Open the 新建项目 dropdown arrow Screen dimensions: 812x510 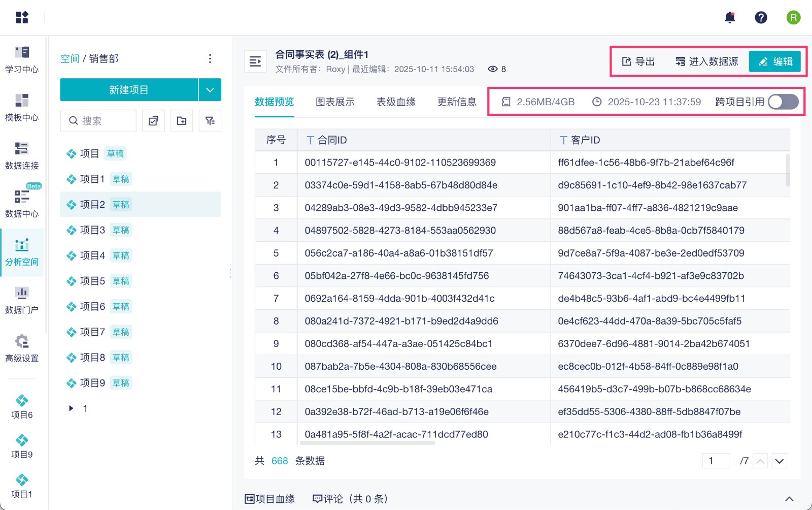click(x=210, y=90)
